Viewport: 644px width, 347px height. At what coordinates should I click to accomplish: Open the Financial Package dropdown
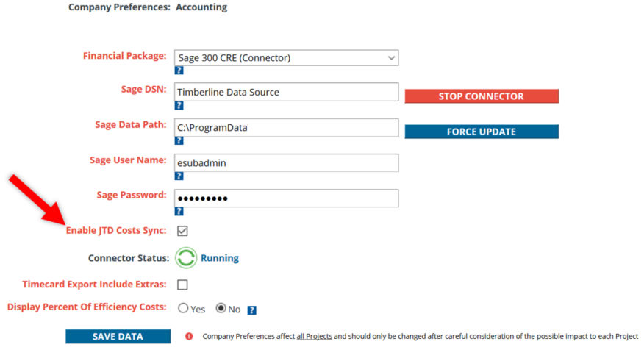(286, 58)
